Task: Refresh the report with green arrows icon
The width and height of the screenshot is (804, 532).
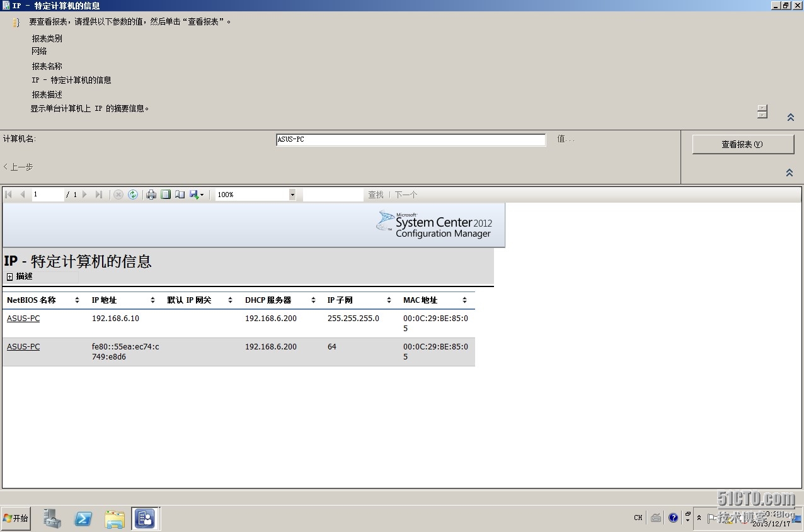Action: (133, 195)
